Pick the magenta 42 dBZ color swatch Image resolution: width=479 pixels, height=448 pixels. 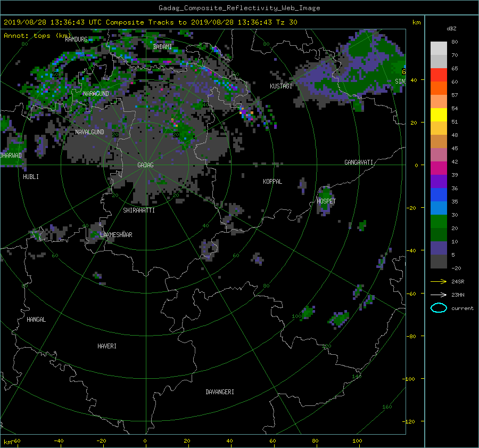point(439,168)
